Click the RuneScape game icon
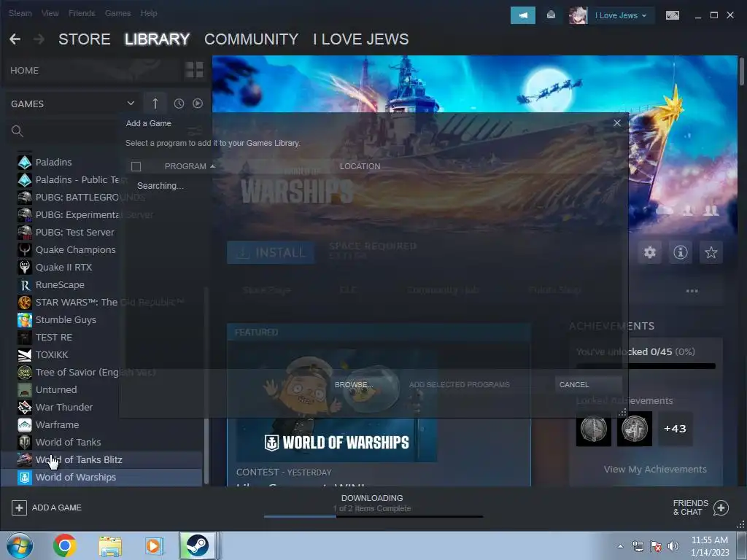Viewport: 747px width, 560px height. 25,285
